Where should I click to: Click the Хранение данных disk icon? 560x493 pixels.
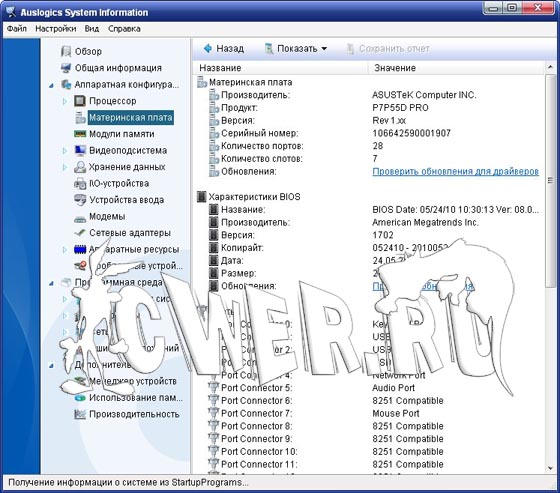(x=80, y=167)
